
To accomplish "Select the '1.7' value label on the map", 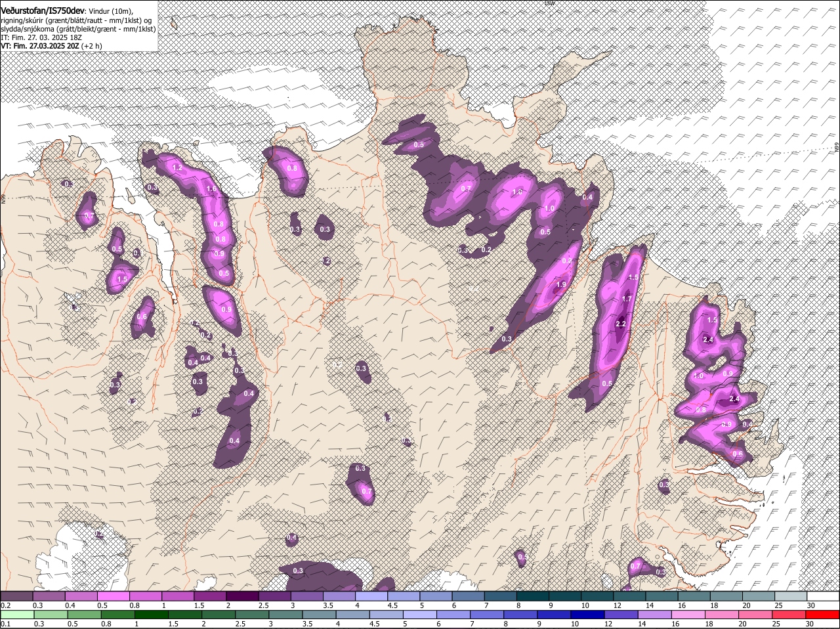I will tap(626, 299).
